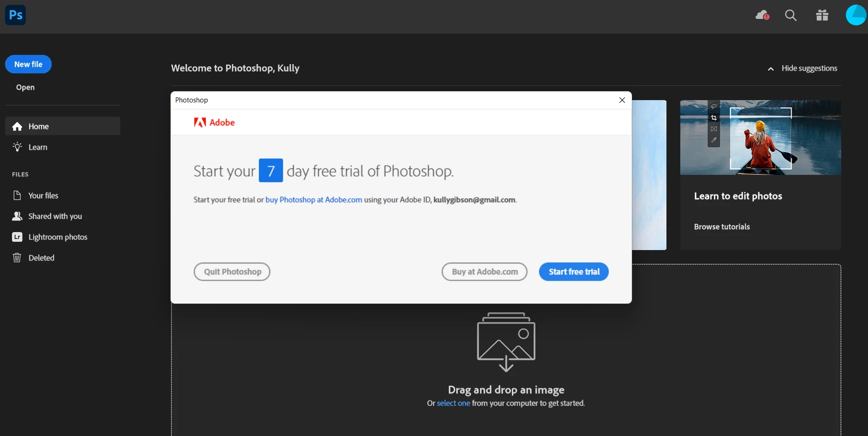Create a new file with New file button

tap(28, 64)
